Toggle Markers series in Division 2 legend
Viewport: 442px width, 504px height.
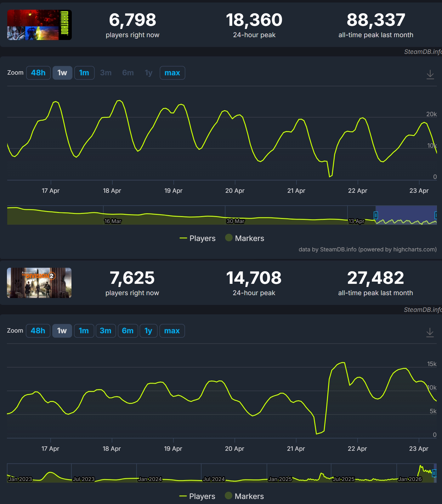tap(244, 496)
